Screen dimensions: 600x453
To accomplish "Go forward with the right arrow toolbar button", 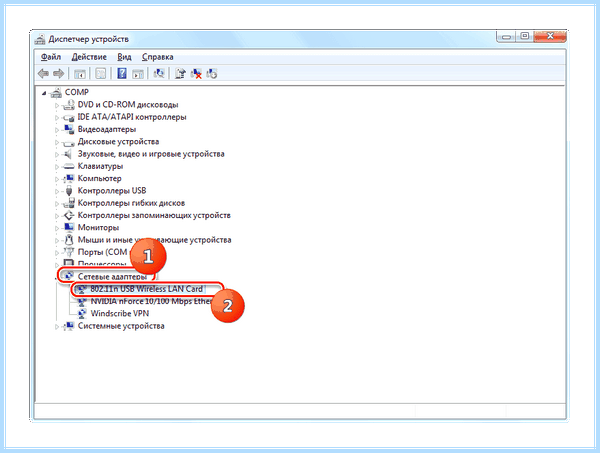I will point(59,73).
